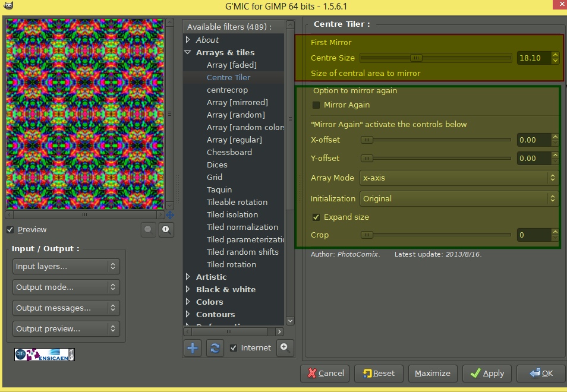This screenshot has width=567, height=392.
Task: Click the Crop value field
Action: click(534, 235)
